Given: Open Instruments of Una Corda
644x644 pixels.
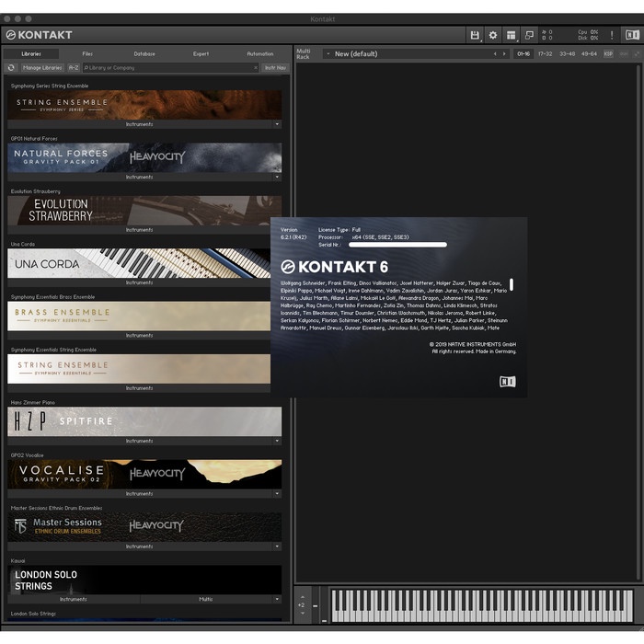Looking at the screenshot, I should 139,282.
